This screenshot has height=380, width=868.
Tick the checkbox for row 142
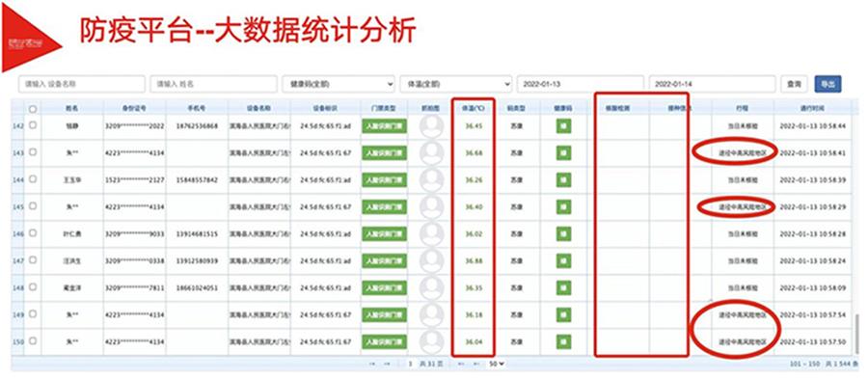tap(33, 125)
